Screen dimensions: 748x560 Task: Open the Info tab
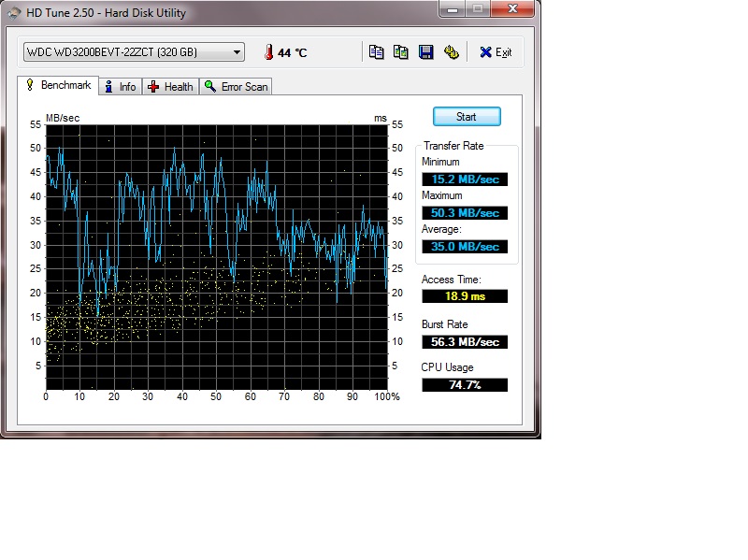(120, 87)
